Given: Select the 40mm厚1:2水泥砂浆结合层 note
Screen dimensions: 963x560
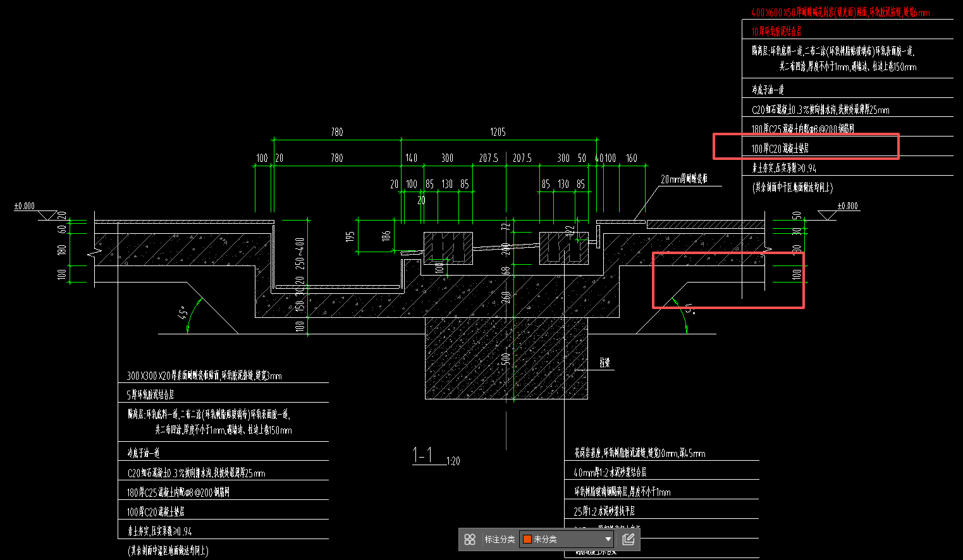Looking at the screenshot, I should click(x=610, y=472).
